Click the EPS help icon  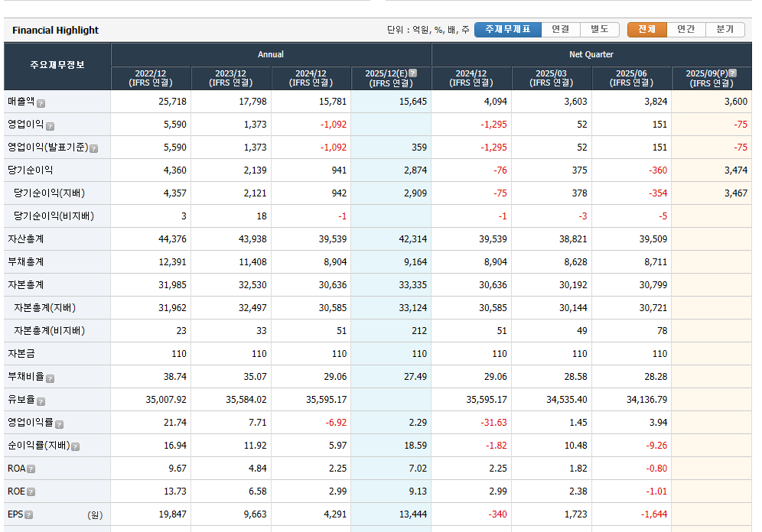point(28,515)
